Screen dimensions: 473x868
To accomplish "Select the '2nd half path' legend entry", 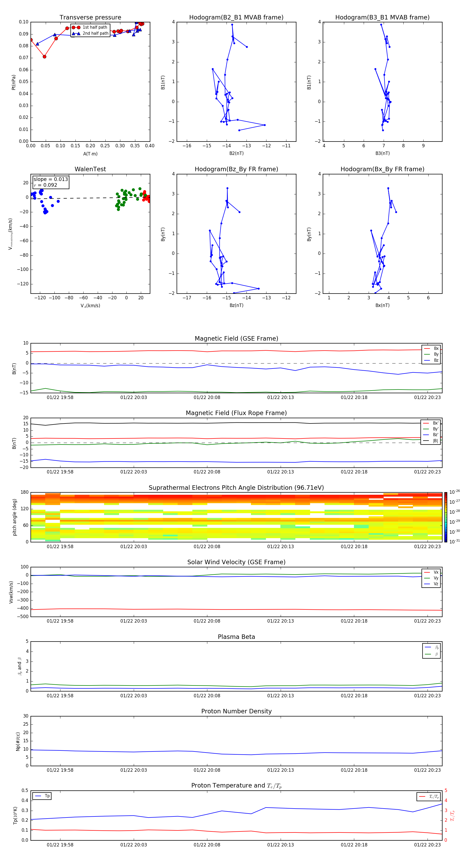I will click(91, 33).
